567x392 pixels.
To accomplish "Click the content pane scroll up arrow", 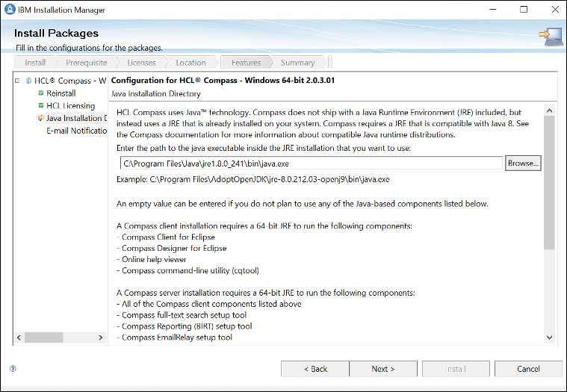I will tap(549, 111).
